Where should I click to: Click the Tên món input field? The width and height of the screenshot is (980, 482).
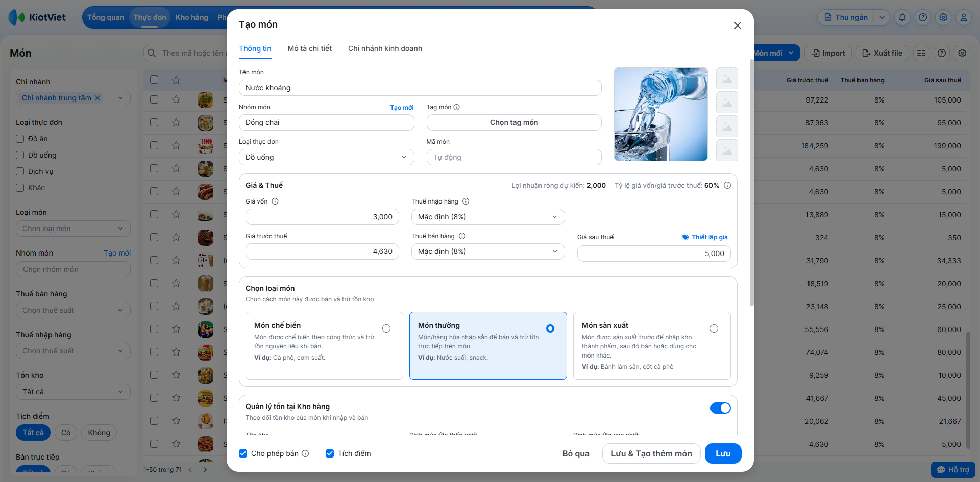tap(420, 88)
